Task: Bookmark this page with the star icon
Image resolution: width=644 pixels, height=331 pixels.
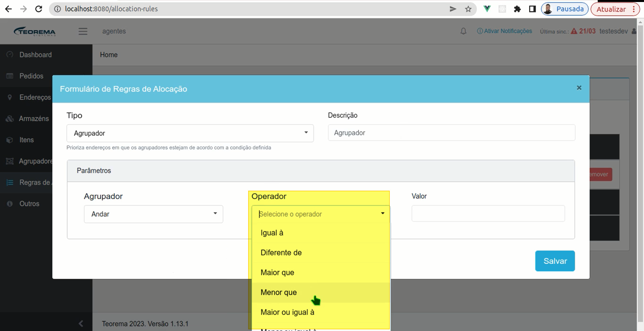Action: pyautogui.click(x=468, y=9)
